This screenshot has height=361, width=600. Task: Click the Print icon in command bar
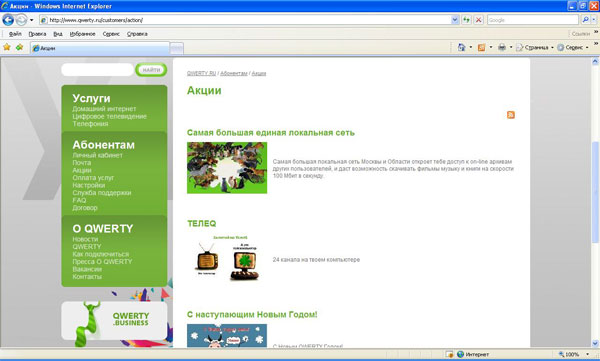pyautogui.click(x=502, y=47)
